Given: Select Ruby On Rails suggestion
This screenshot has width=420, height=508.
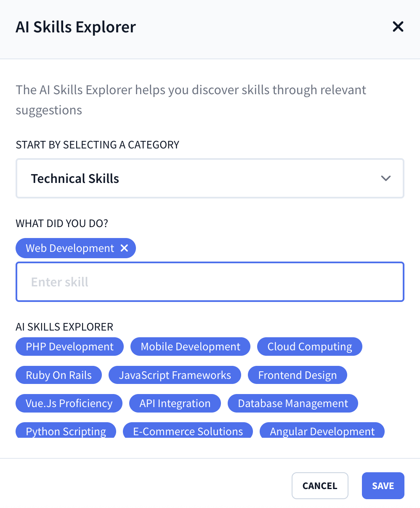Looking at the screenshot, I should (x=58, y=375).
